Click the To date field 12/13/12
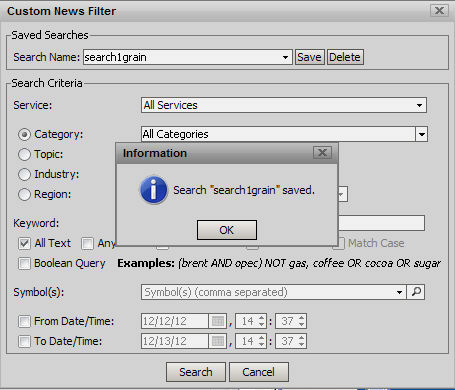The image size is (455, 390). tap(175, 341)
